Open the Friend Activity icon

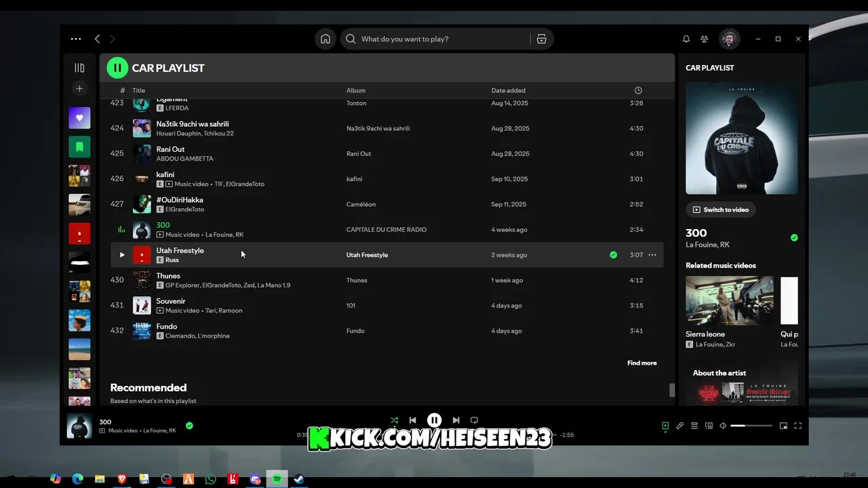[x=705, y=39]
